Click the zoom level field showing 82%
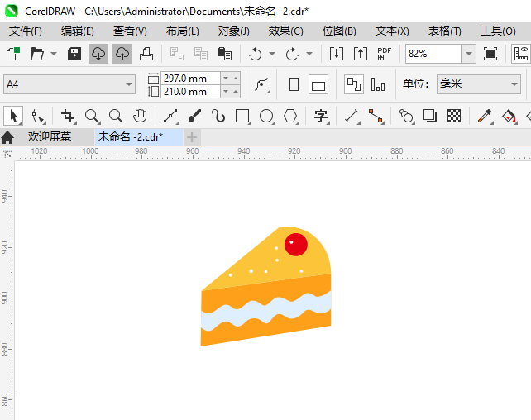Viewport: 531px width, 420px height. [433, 54]
